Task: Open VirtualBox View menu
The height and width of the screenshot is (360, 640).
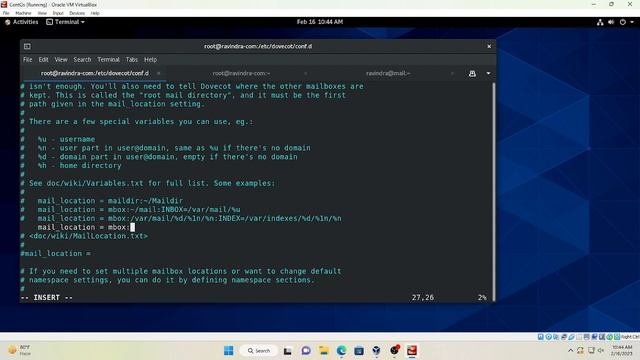Action: 42,13
